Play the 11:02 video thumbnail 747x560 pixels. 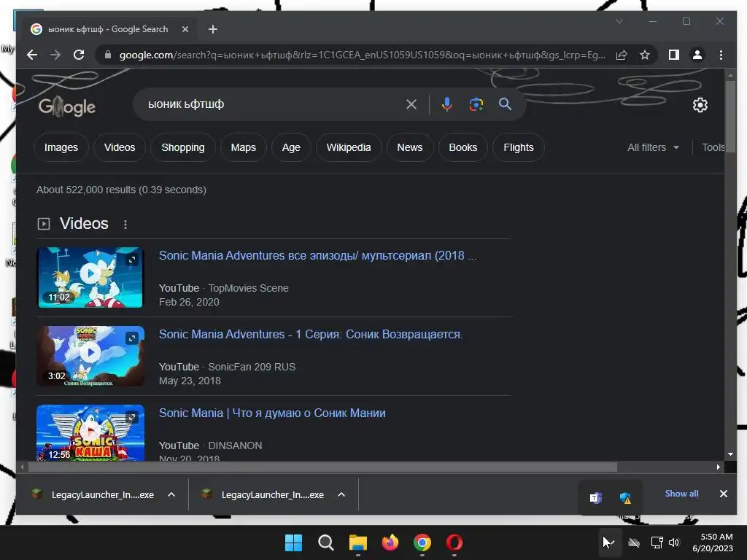tap(90, 277)
